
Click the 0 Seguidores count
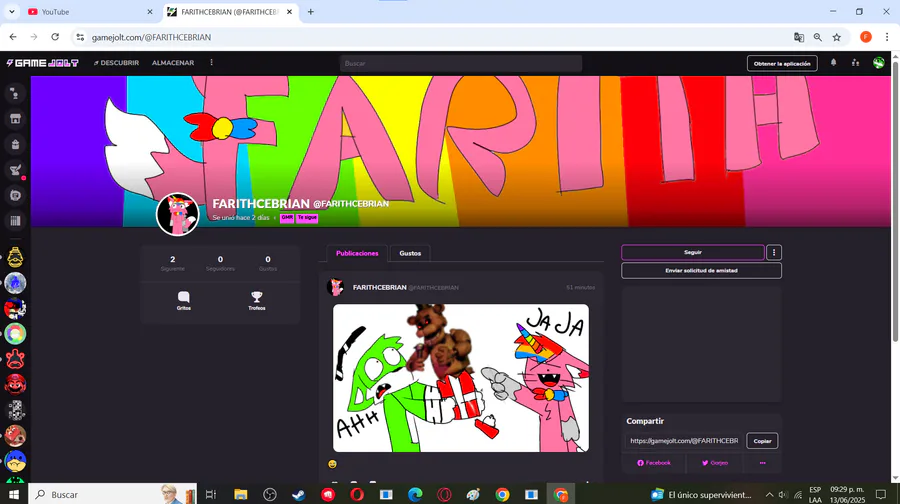click(x=220, y=263)
